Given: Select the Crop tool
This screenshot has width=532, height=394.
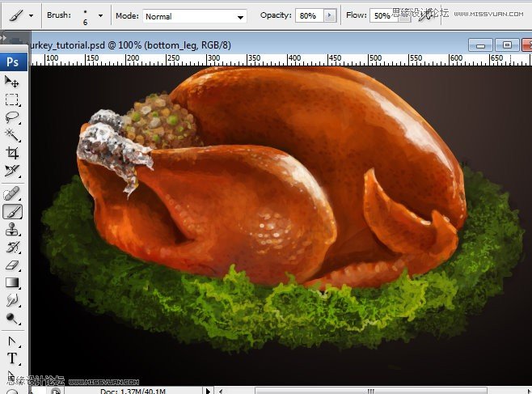Looking at the screenshot, I should [12, 153].
